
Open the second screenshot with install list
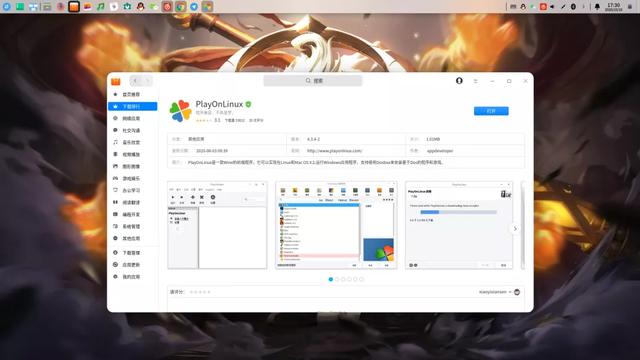pos(336,225)
